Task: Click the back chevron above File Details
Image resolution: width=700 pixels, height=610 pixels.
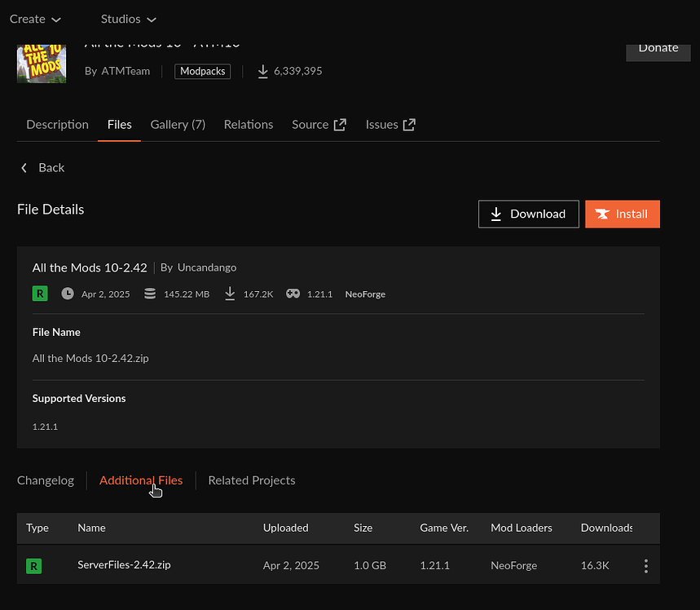Action: pyautogui.click(x=24, y=167)
